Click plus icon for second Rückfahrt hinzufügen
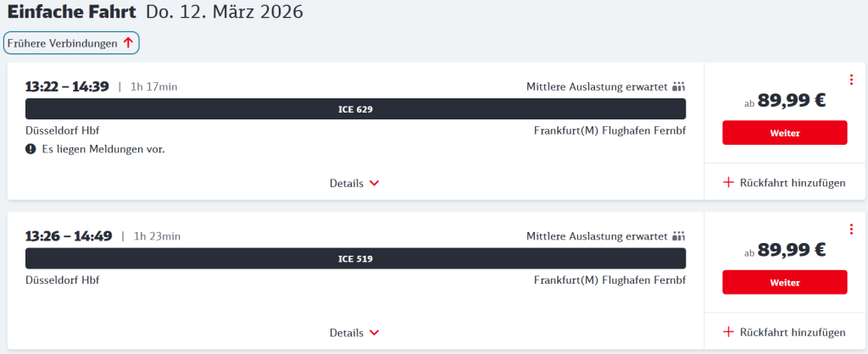The height and width of the screenshot is (354, 868). 727,332
